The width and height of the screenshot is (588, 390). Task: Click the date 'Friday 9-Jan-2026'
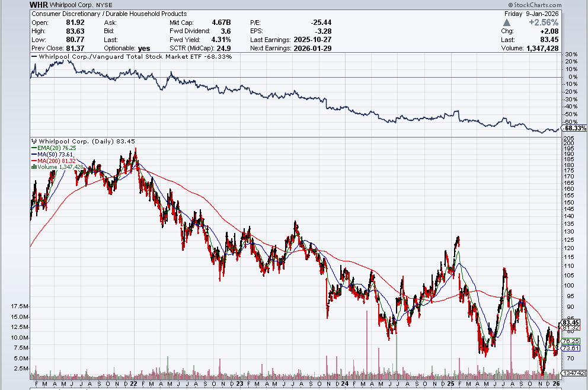coord(531,14)
